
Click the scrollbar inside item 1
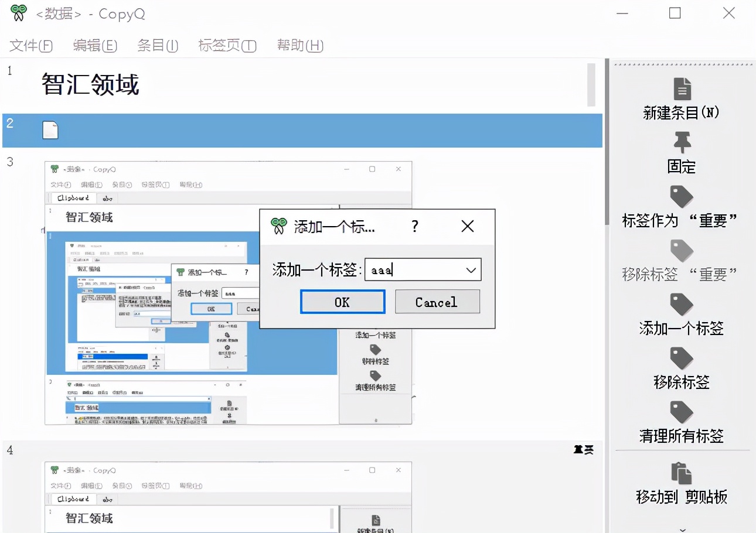point(591,84)
